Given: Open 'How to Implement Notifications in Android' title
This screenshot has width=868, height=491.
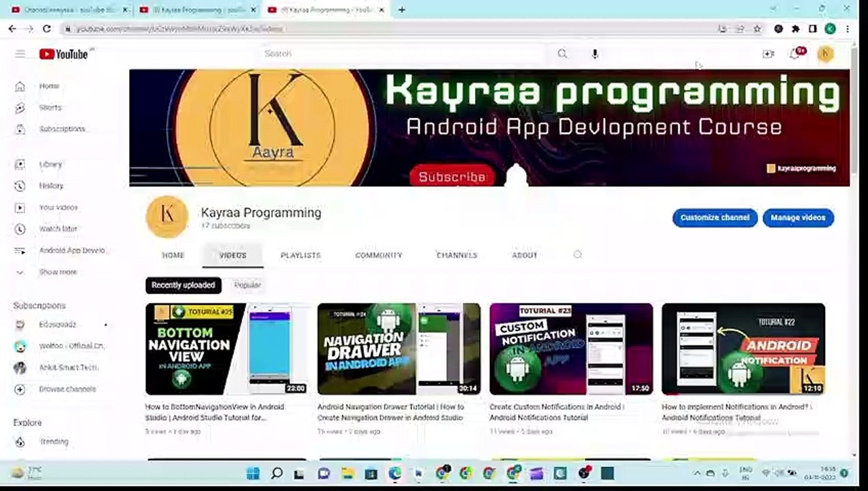Looking at the screenshot, I should tap(736, 412).
